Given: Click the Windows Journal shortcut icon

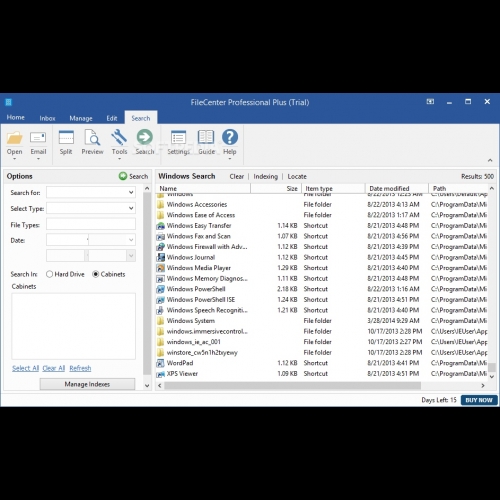Looking at the screenshot, I should coord(161,258).
